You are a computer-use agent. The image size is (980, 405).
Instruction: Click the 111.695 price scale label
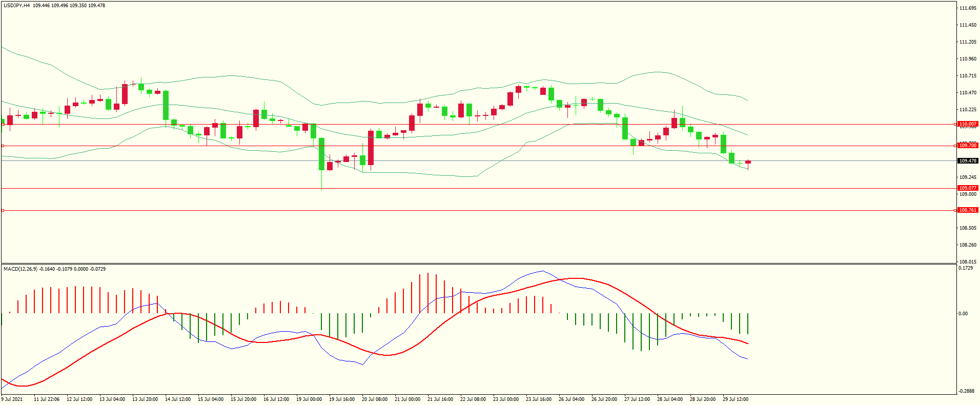pyautogui.click(x=968, y=8)
